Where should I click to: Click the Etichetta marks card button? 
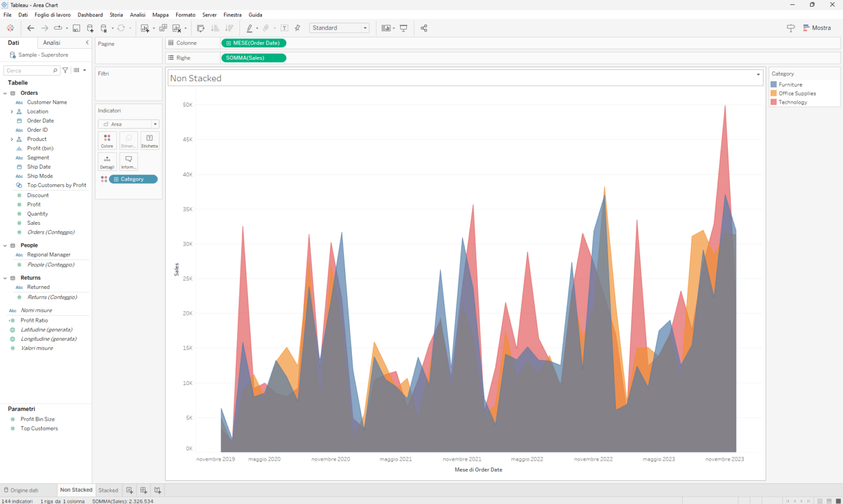pyautogui.click(x=150, y=140)
